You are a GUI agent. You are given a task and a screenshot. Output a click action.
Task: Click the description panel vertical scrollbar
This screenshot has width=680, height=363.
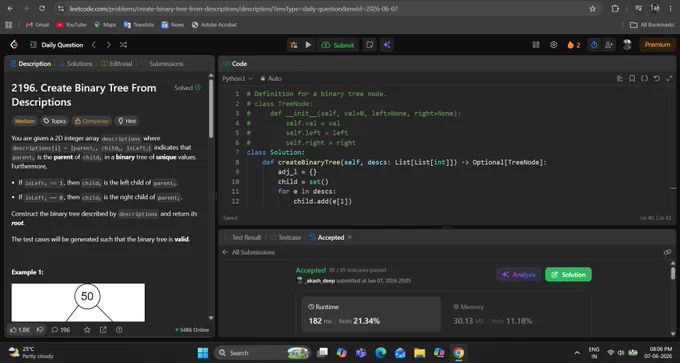(x=211, y=108)
